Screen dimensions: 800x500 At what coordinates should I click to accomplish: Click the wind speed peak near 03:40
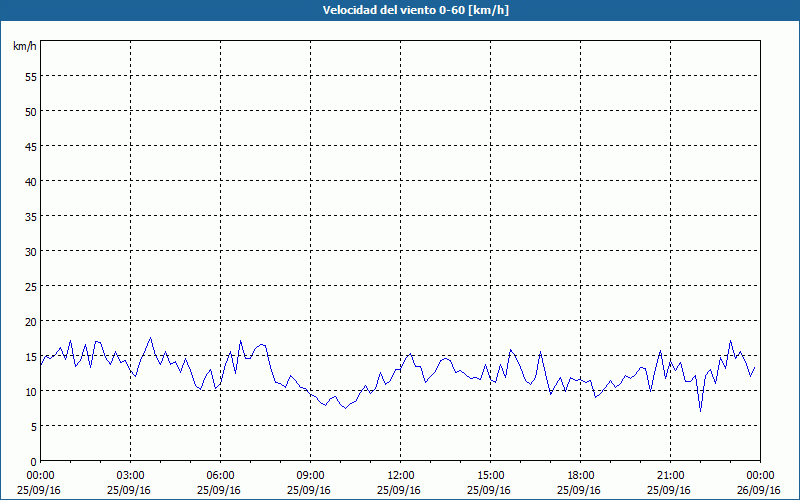[x=150, y=338]
